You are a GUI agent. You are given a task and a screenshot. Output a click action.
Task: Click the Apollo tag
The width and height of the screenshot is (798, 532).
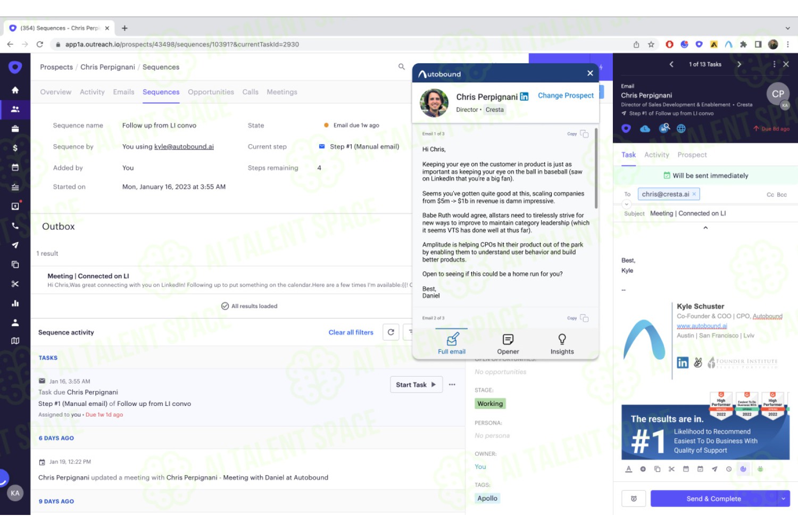[x=487, y=498]
